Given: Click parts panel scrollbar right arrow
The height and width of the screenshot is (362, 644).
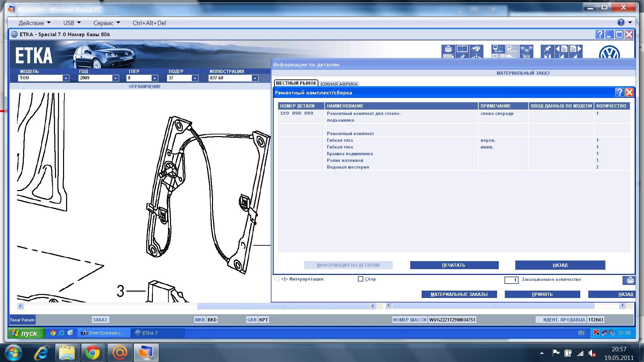Looking at the screenshot, I should click(x=622, y=305).
